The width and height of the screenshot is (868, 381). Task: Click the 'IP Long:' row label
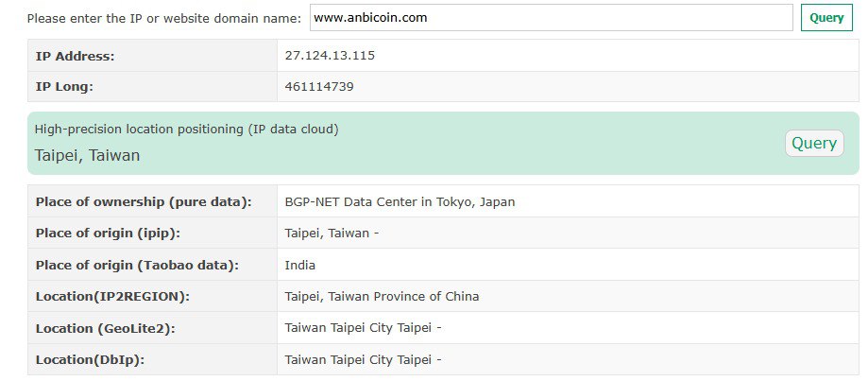coord(64,88)
